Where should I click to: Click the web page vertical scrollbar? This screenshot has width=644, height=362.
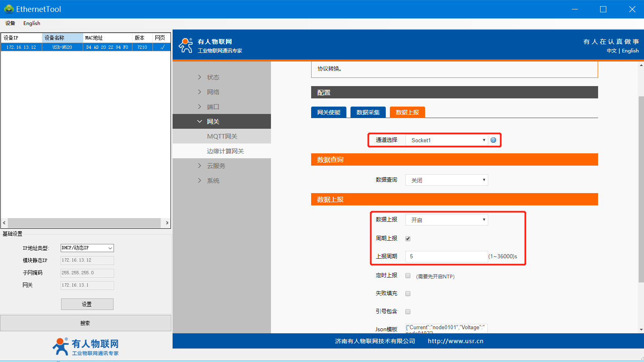[641, 189]
